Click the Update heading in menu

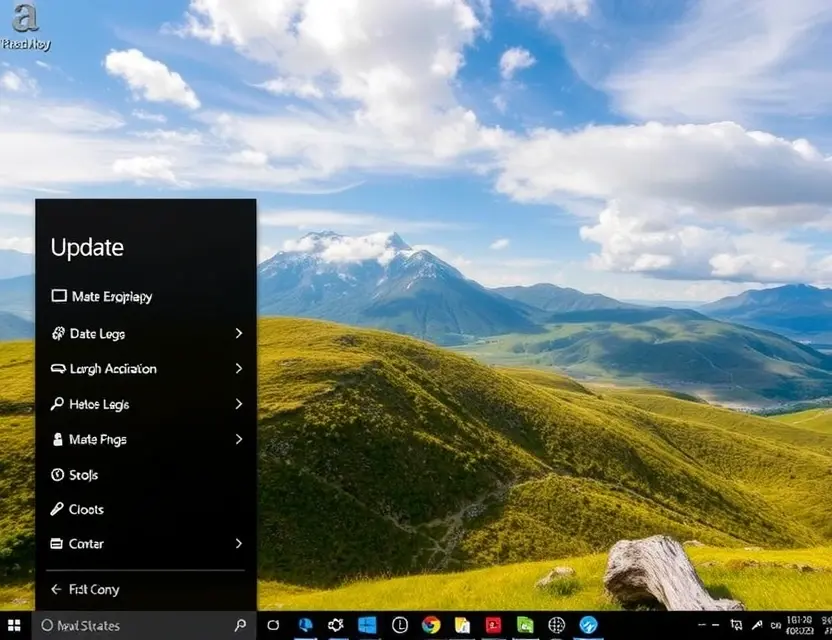[87, 248]
